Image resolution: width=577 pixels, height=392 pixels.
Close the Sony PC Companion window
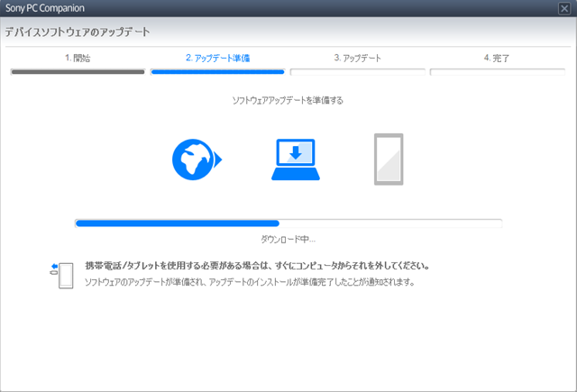(x=564, y=8)
